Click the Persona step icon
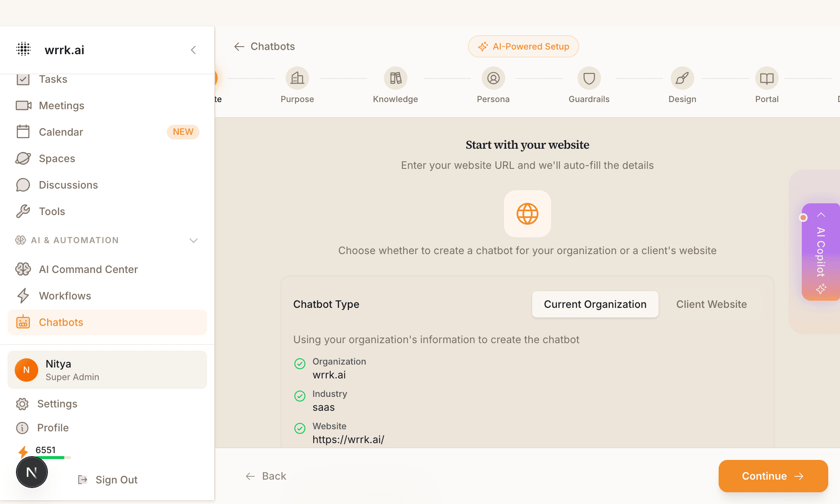Viewport: 840px width, 504px height. click(x=493, y=78)
